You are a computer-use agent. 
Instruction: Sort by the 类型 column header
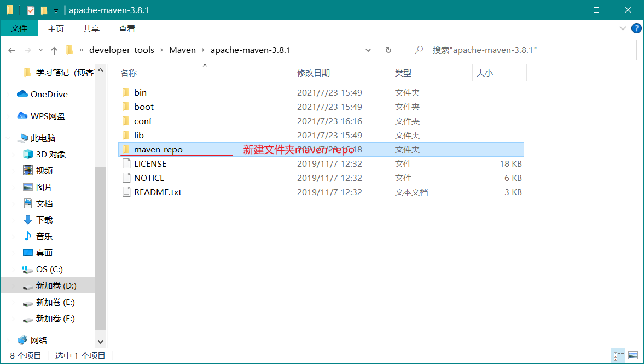click(x=403, y=73)
